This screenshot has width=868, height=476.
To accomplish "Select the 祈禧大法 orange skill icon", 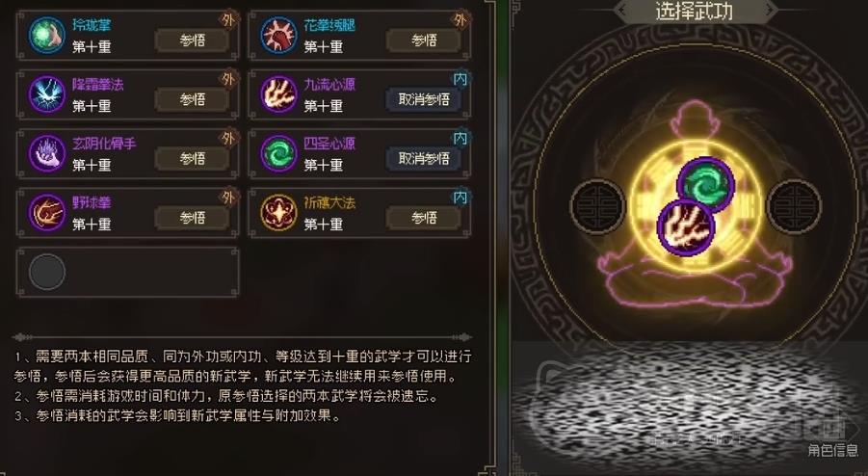I will tap(279, 213).
